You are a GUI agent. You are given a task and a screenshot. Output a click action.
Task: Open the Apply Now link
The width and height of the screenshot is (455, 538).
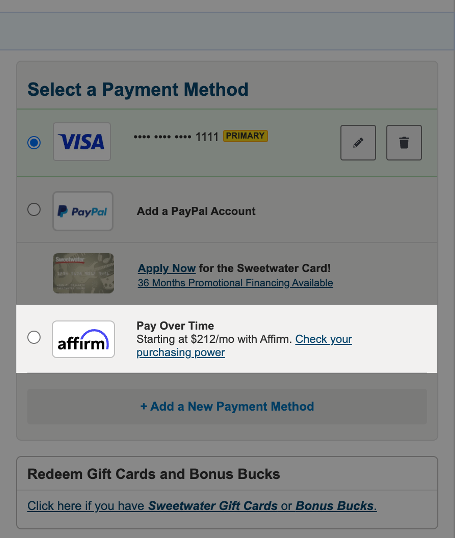click(167, 268)
